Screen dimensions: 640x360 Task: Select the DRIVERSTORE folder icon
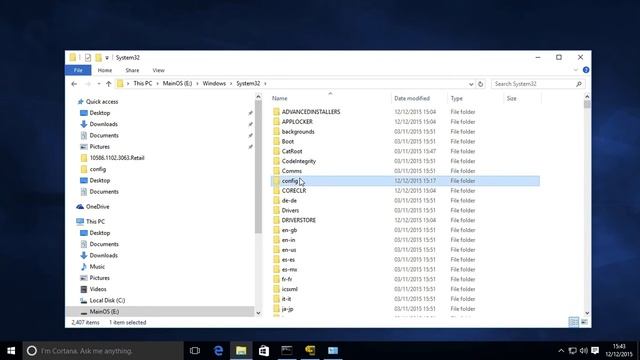click(x=276, y=220)
